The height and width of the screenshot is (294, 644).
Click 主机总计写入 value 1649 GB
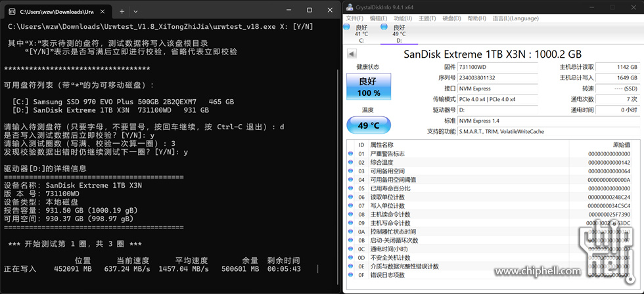click(618, 77)
